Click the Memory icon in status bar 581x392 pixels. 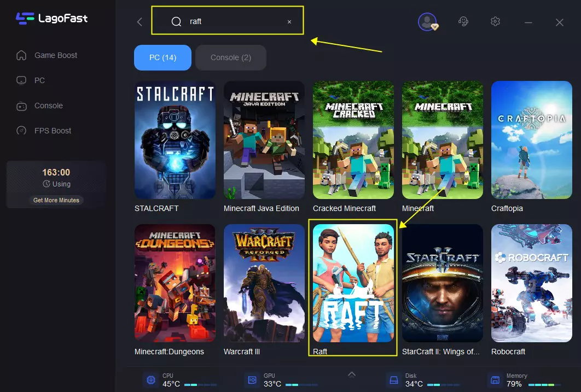tap(495, 380)
